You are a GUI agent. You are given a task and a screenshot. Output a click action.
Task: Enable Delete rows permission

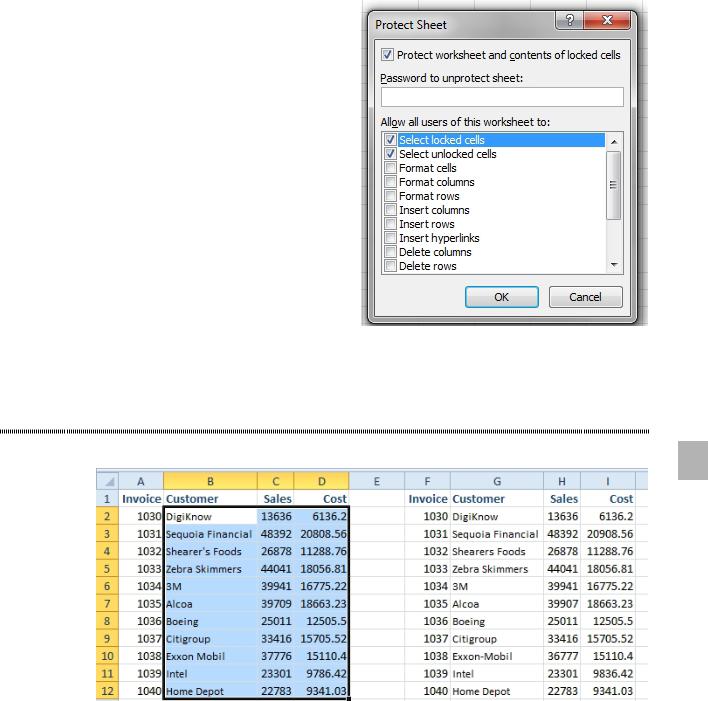click(391, 266)
